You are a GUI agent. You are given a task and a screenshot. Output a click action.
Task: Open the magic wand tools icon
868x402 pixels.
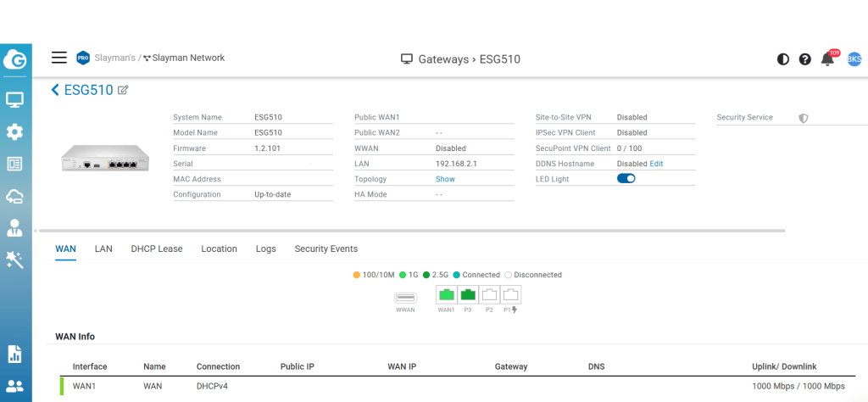pyautogui.click(x=14, y=260)
